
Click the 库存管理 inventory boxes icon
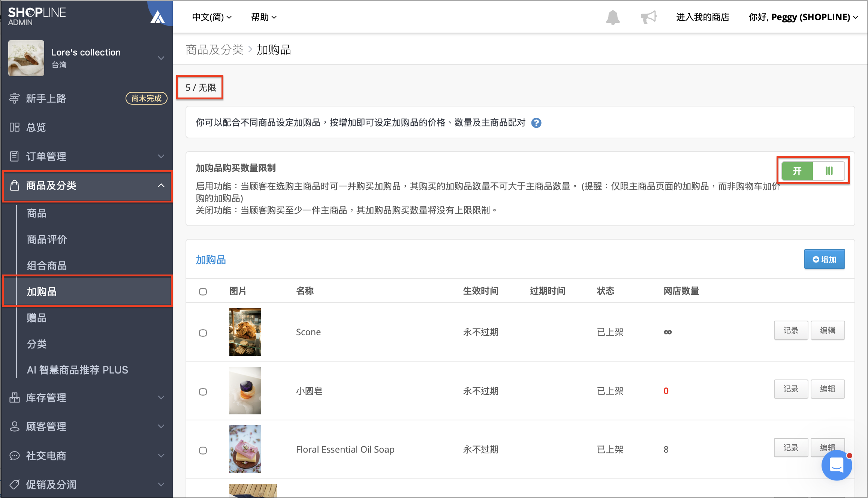[x=14, y=397]
